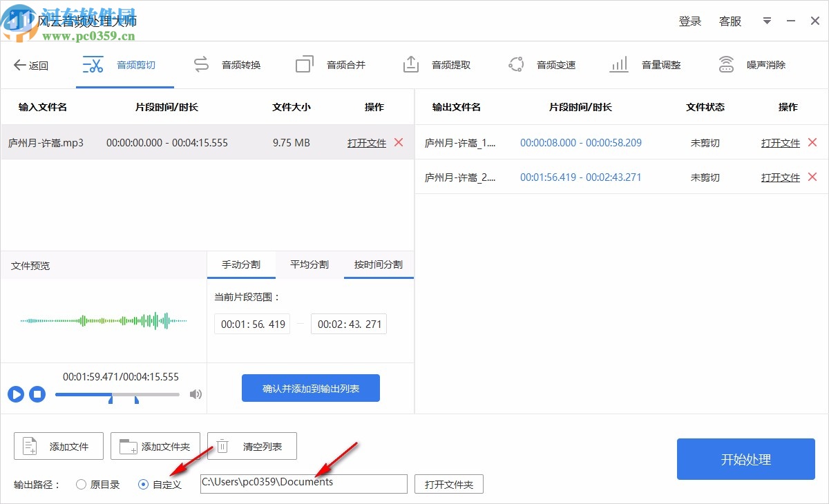Switch to the 平均分割 tab

point(309,264)
